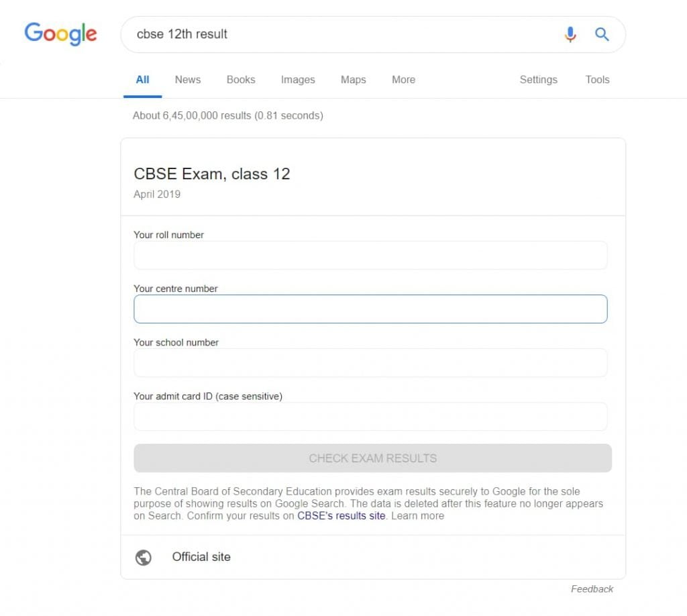Screen dimensions: 687x616
Task: Click the Google logo
Action: pos(60,34)
